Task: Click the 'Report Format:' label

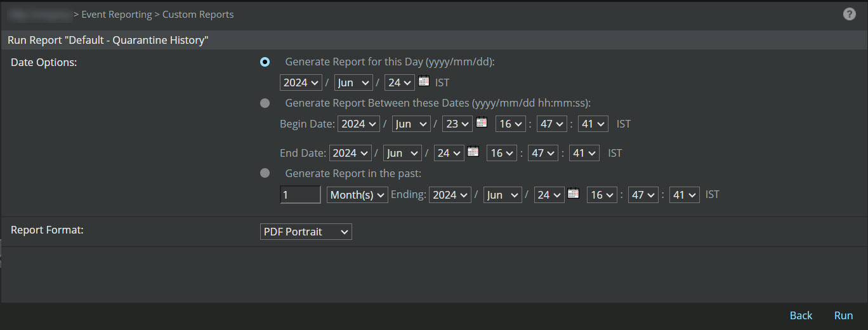Action: pos(47,230)
